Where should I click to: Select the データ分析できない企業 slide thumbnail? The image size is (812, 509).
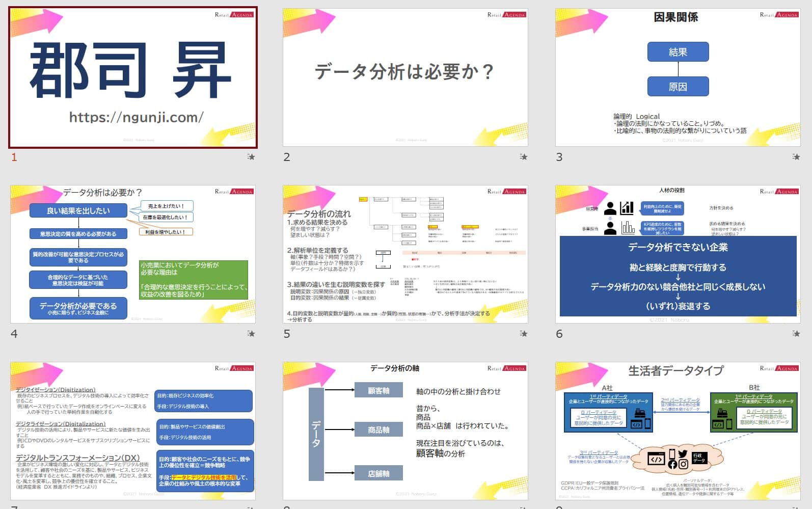pos(678,254)
